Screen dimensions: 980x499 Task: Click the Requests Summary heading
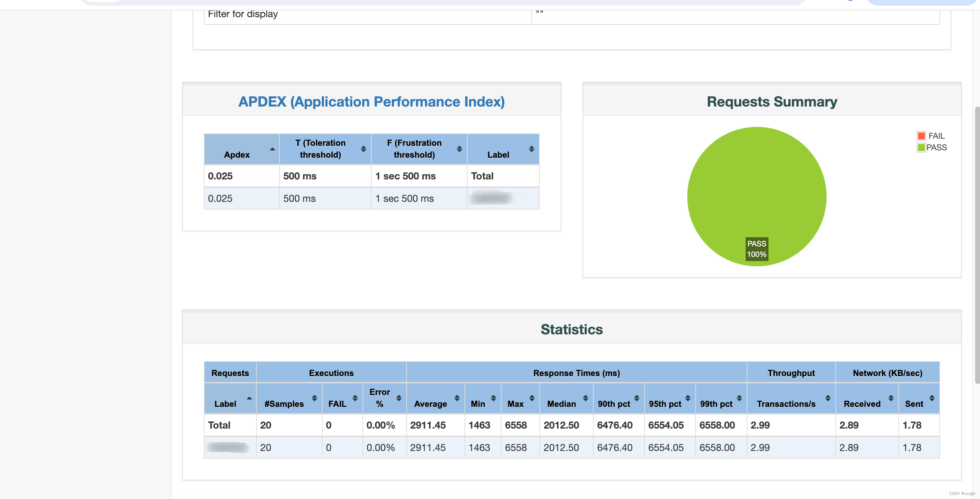(772, 102)
